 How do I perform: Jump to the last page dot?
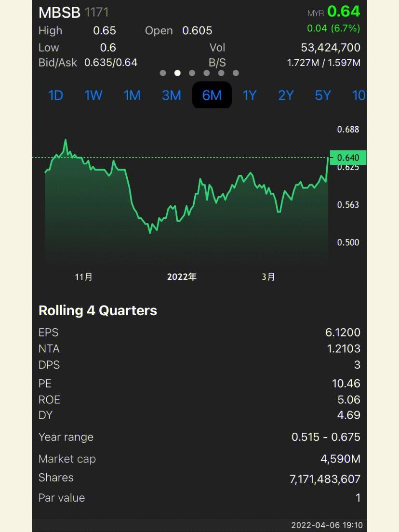236,73
